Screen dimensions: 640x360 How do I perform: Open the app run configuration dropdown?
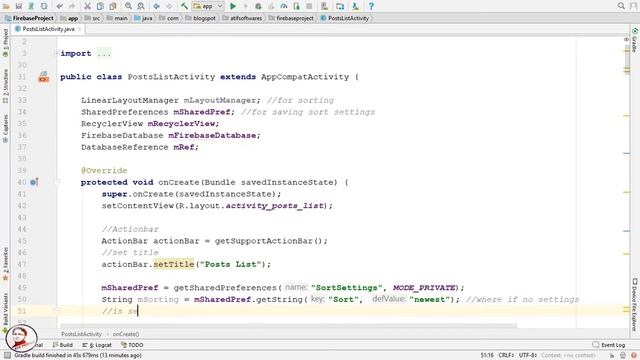(x=208, y=6)
